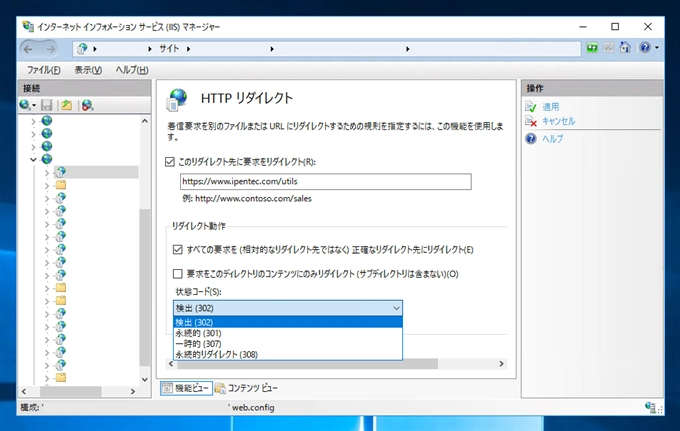Click the status bar network icon at bottom right
Image resolution: width=680 pixels, height=431 pixels.
(650, 407)
